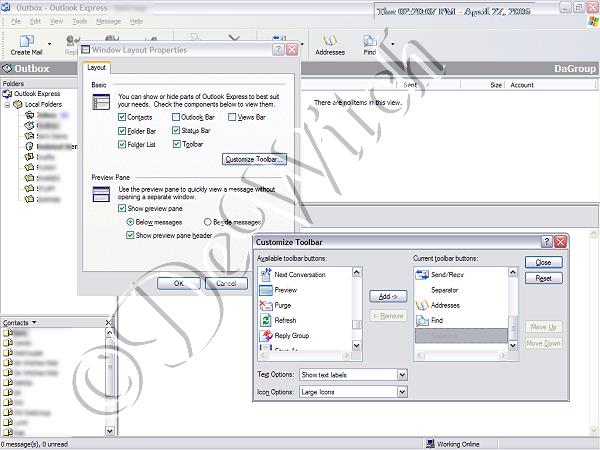Click the Find toolbar icon
The image size is (600, 450).
tap(370, 43)
